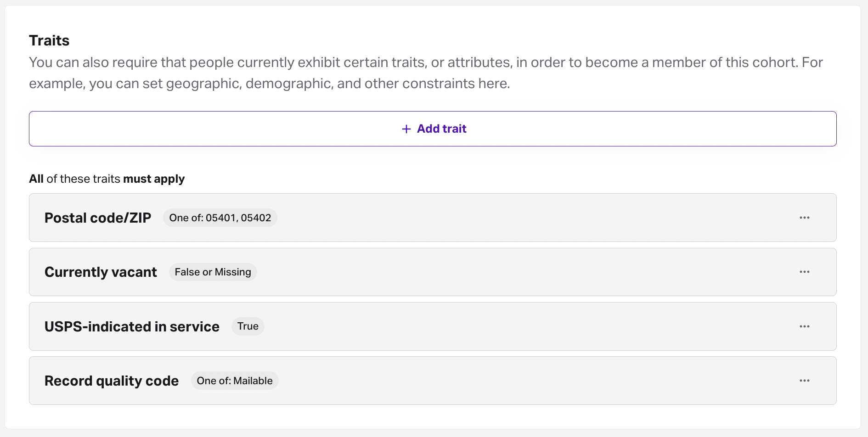Click the 'All of these traits must apply' label
Image resolution: width=868 pixels, height=437 pixels.
107,179
